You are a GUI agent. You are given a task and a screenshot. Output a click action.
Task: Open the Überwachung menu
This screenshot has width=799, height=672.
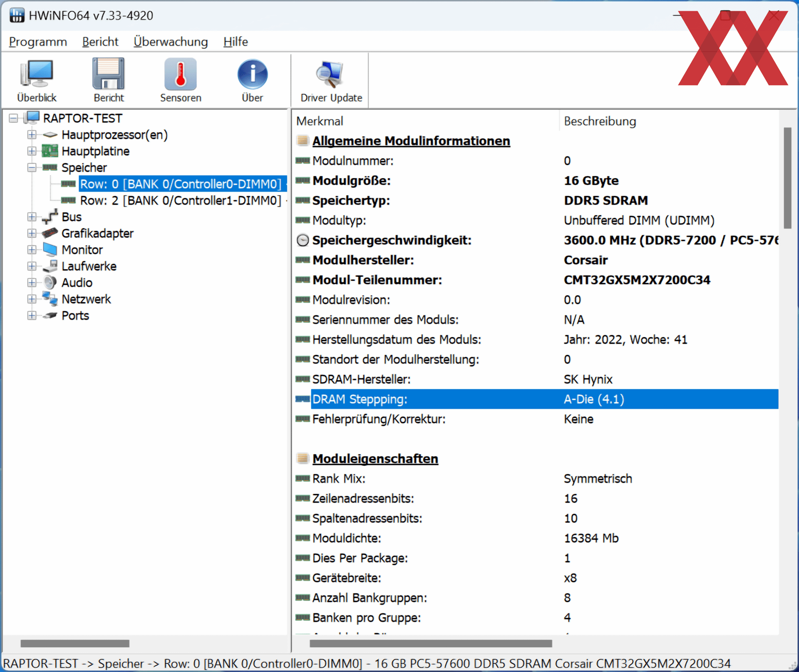pos(171,42)
